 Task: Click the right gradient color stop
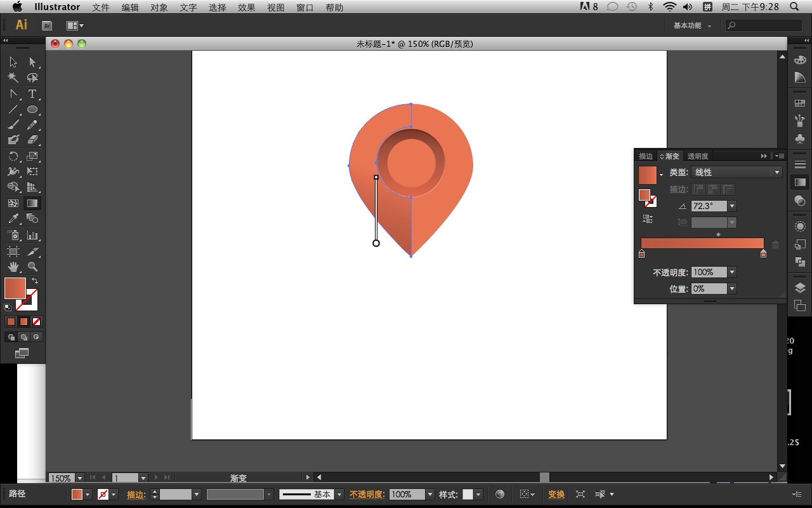click(x=763, y=254)
